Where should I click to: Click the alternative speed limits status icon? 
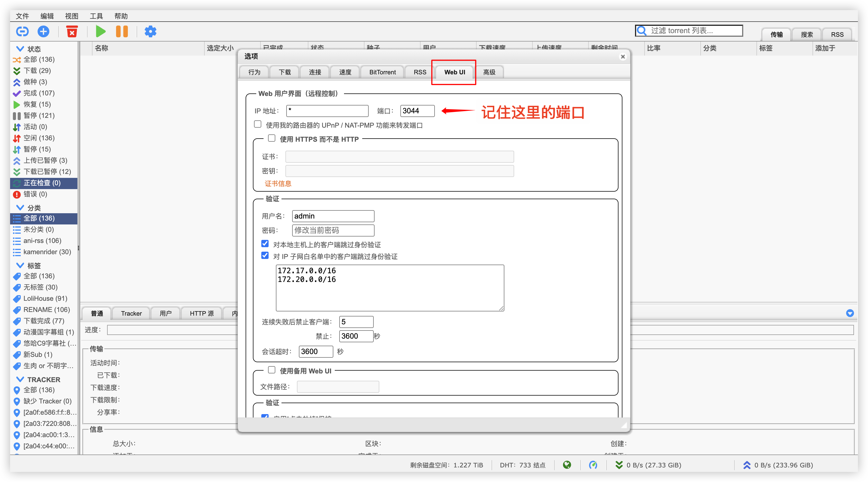(593, 465)
